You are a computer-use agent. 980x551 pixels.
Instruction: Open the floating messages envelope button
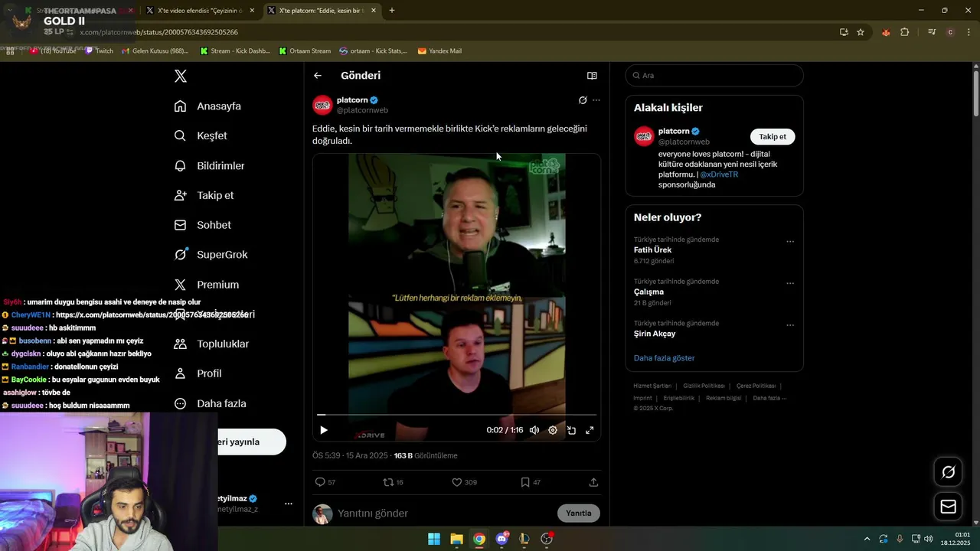click(948, 507)
